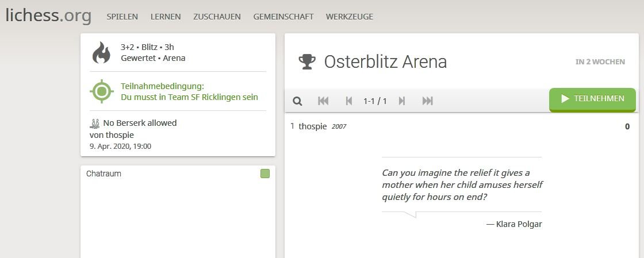The height and width of the screenshot is (258, 644).
Task: Open the lichess.org home logo link
Action: pyautogui.click(x=48, y=16)
